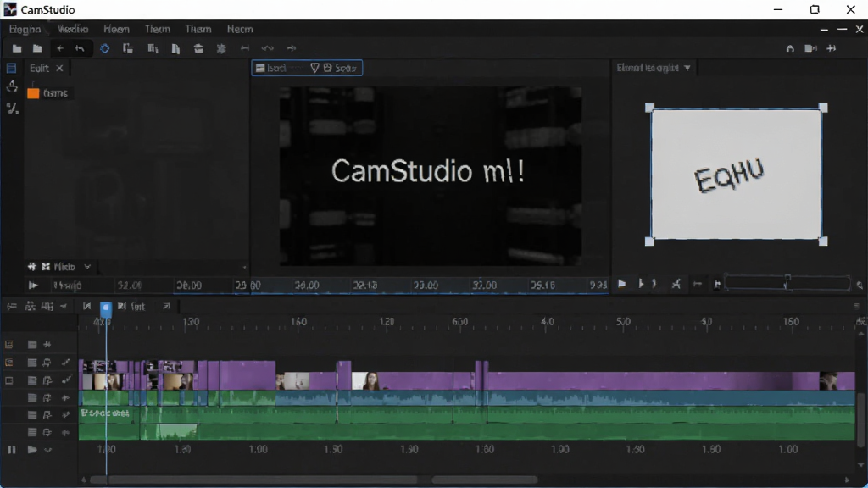The image size is (868, 488).
Task: Click the cross icon on the empty top track
Action: (47, 345)
